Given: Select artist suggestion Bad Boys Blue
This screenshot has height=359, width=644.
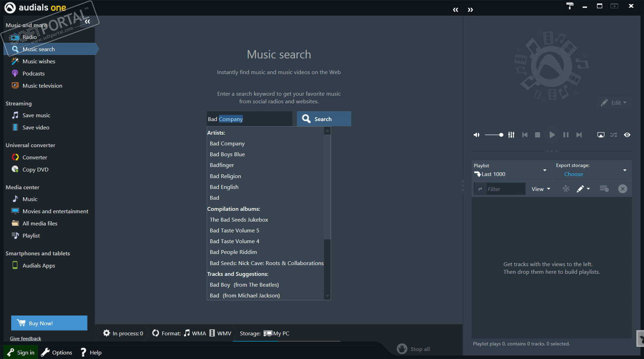Looking at the screenshot, I should coord(227,154).
